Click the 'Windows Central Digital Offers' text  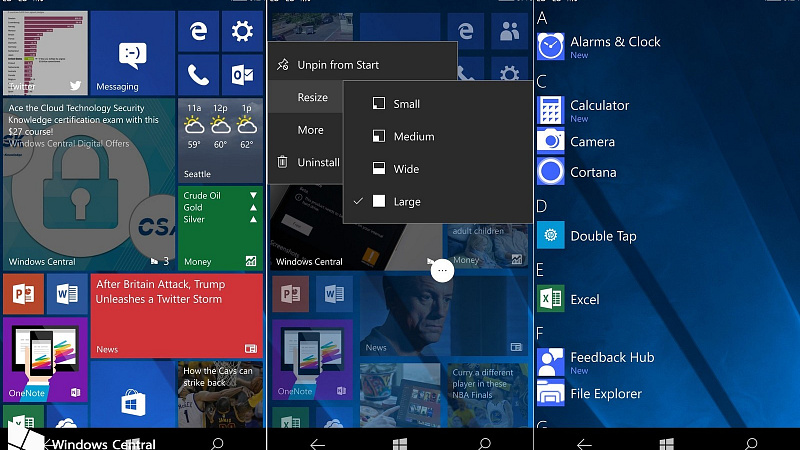[x=69, y=144]
